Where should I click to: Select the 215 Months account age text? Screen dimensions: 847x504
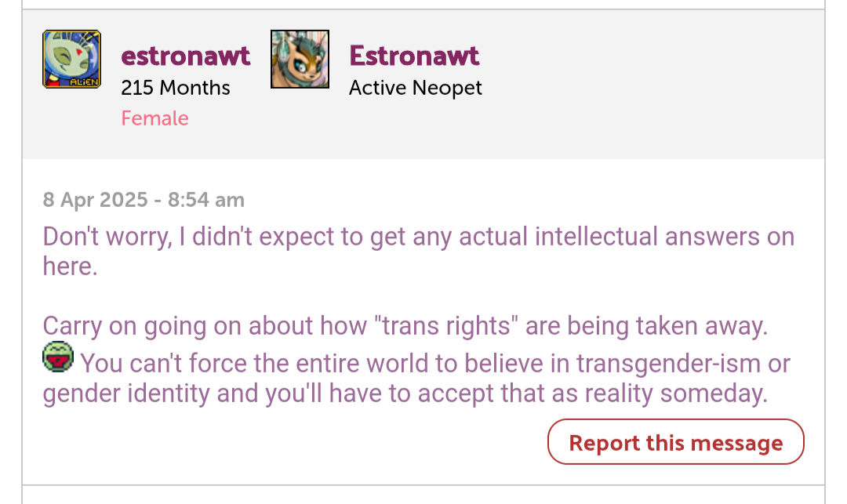point(176,88)
